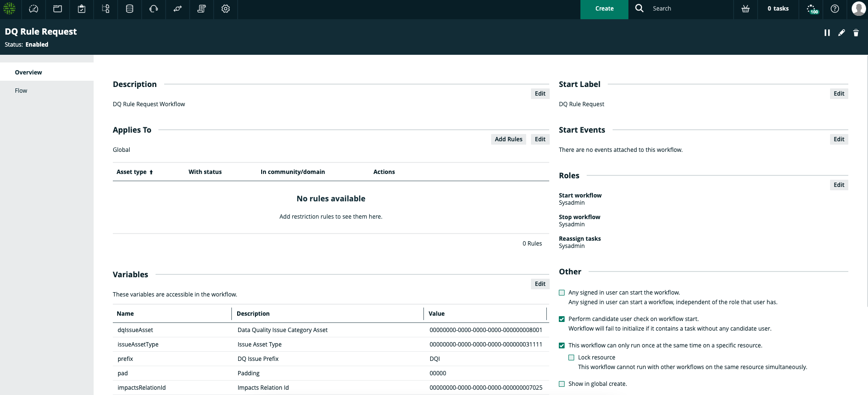Focus the Search input field
This screenshot has width=868, height=395.
(x=689, y=9)
